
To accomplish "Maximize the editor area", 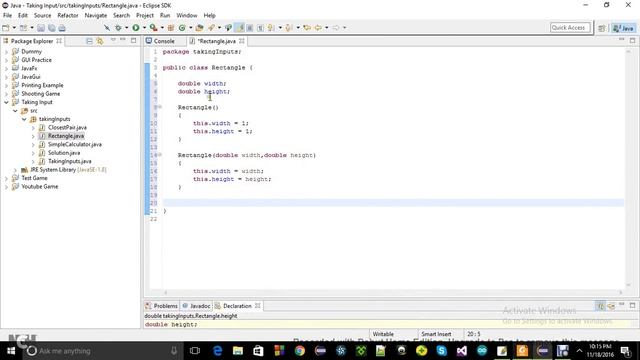I will pos(632,40).
